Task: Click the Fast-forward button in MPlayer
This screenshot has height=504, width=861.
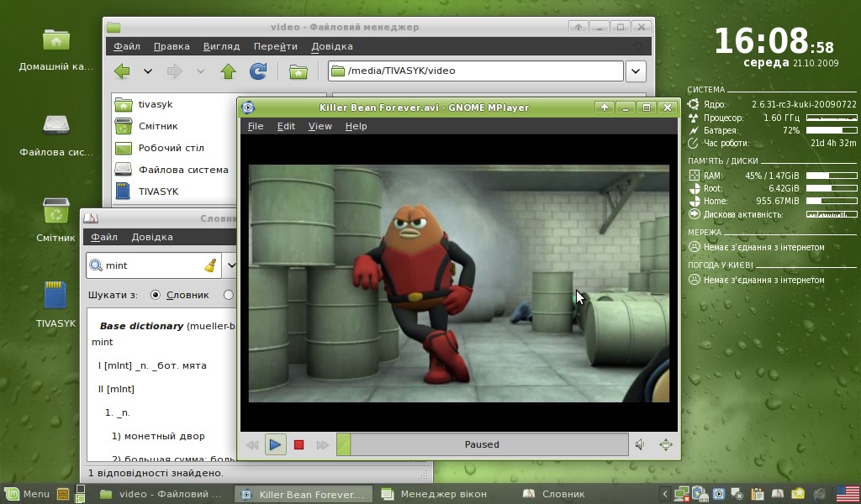Action: (322, 444)
